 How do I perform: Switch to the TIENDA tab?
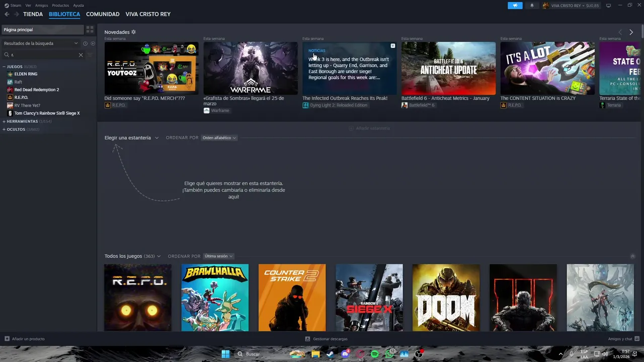[x=33, y=14]
